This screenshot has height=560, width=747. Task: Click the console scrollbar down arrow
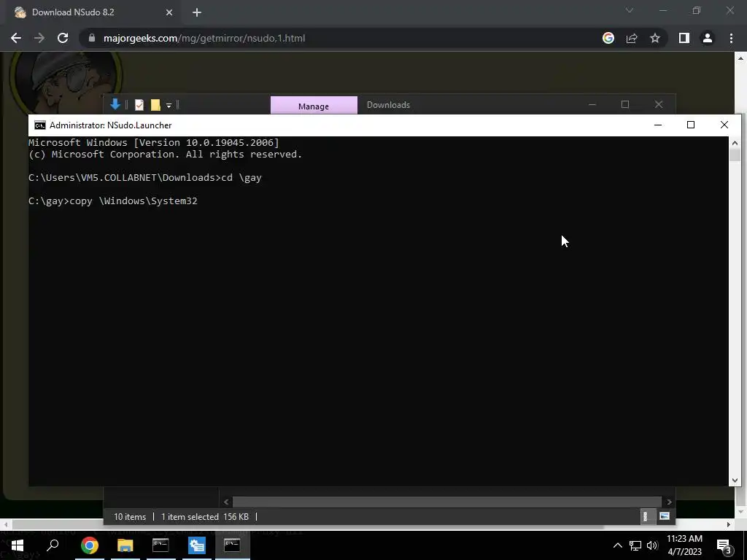pyautogui.click(x=734, y=481)
